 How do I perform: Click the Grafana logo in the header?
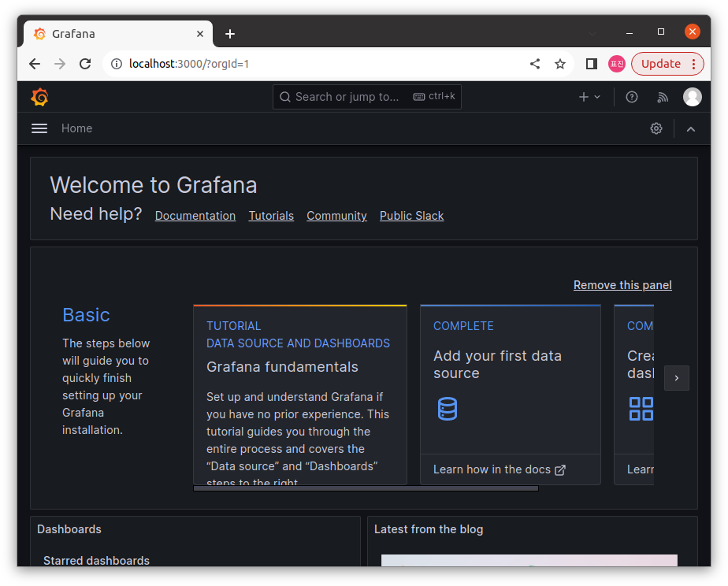pyautogui.click(x=40, y=97)
